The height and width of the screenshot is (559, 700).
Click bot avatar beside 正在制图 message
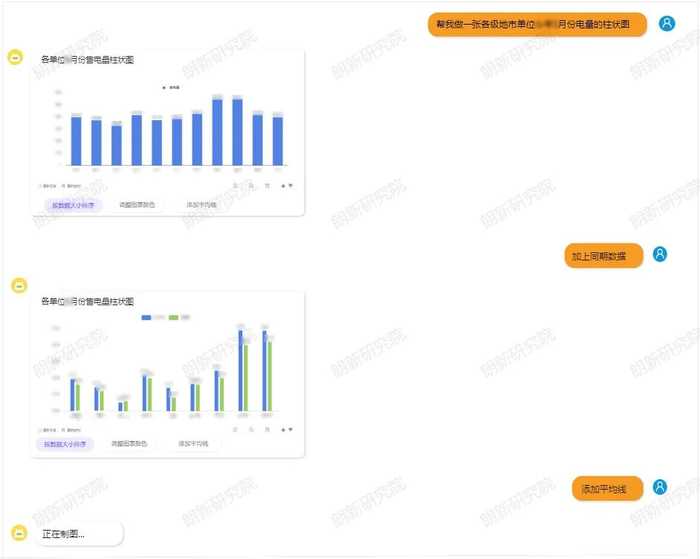point(17,533)
